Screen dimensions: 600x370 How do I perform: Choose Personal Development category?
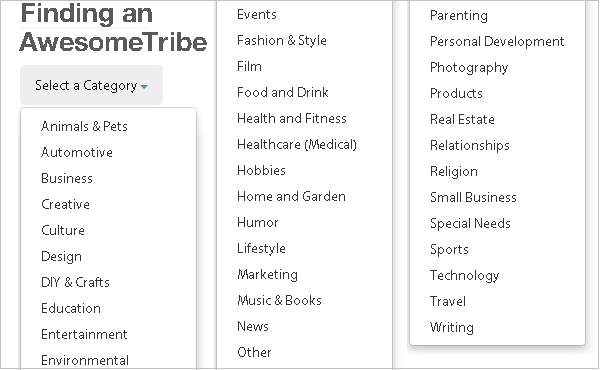coord(497,42)
